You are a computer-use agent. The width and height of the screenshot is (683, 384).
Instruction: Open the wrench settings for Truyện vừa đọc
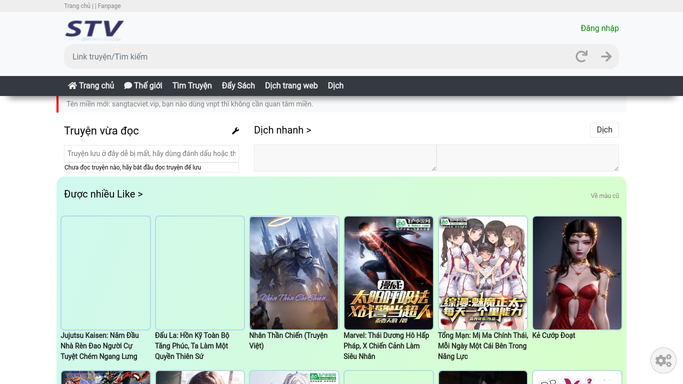pos(235,131)
